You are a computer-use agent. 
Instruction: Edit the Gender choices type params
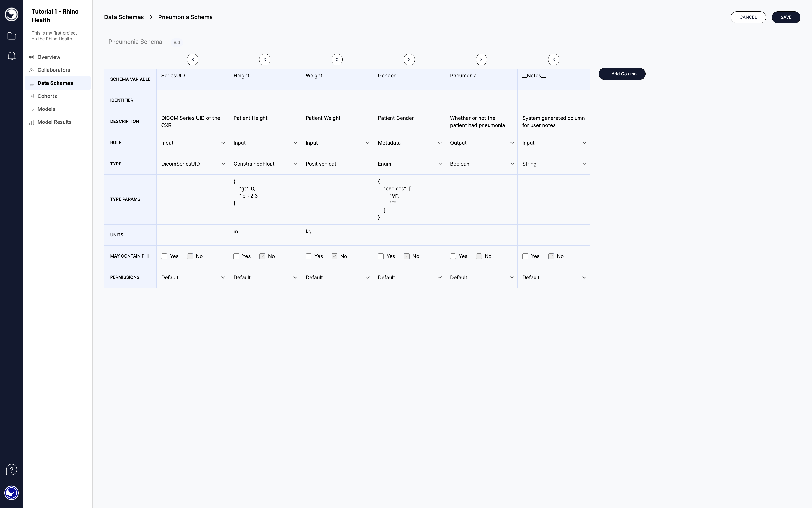(x=409, y=200)
